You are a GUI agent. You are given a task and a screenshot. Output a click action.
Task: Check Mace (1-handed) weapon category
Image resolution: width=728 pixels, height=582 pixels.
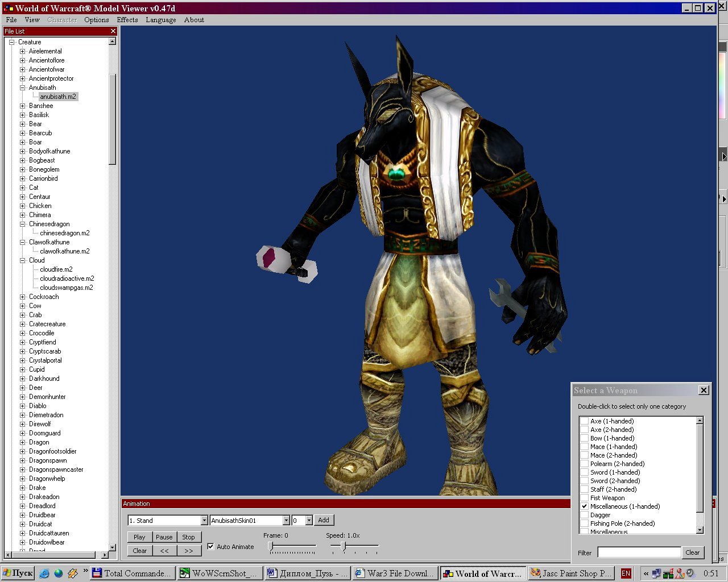(x=584, y=447)
